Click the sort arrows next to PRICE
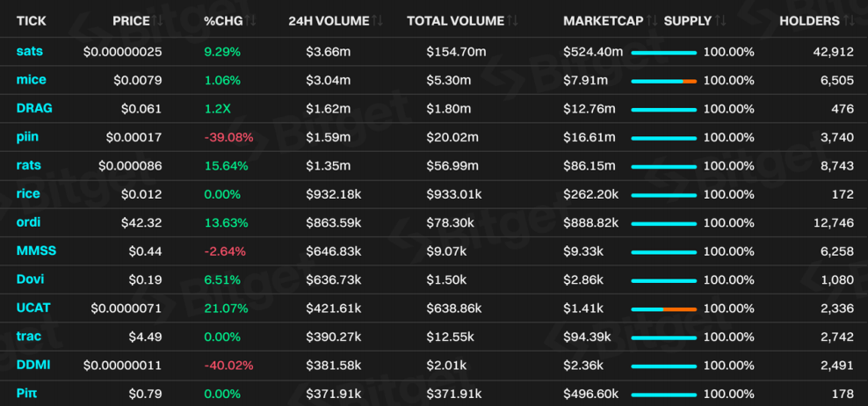868x406 pixels. (x=158, y=20)
